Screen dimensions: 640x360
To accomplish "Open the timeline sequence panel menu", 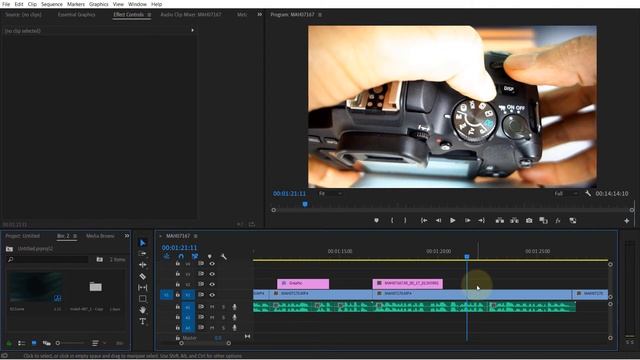I will [x=196, y=236].
